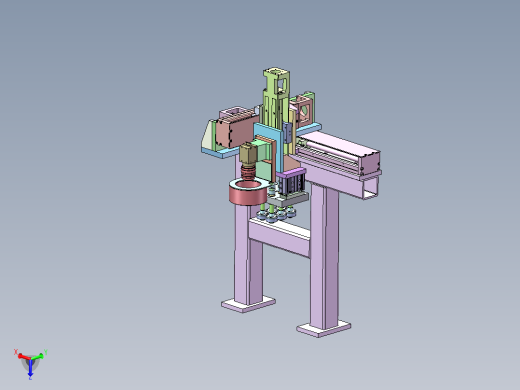Click the red X axis of the triad
Image resolution: width=520 pixels, height=390 pixels.
(x=24, y=357)
